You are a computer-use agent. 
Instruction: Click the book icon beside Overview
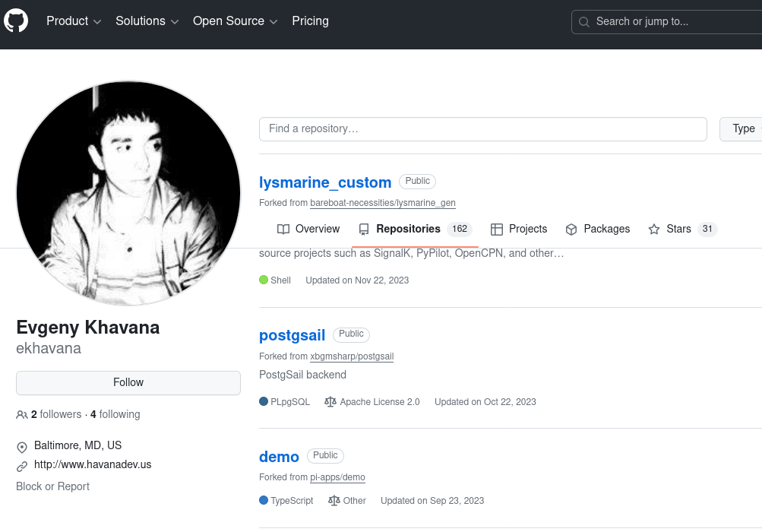[283, 229]
